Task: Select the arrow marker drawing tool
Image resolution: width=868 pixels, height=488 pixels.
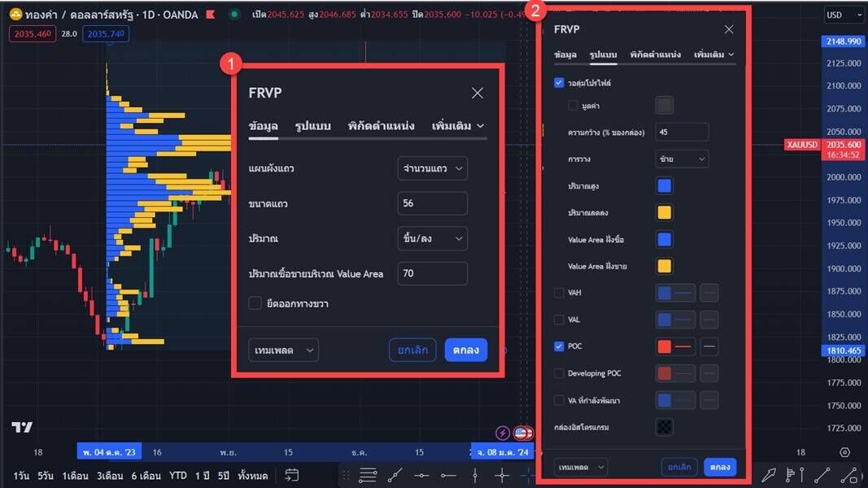Action: [769, 475]
